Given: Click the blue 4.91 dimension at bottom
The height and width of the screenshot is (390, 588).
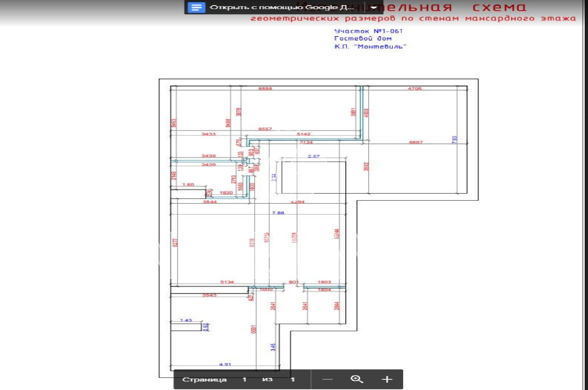Looking at the screenshot, I should [225, 364].
